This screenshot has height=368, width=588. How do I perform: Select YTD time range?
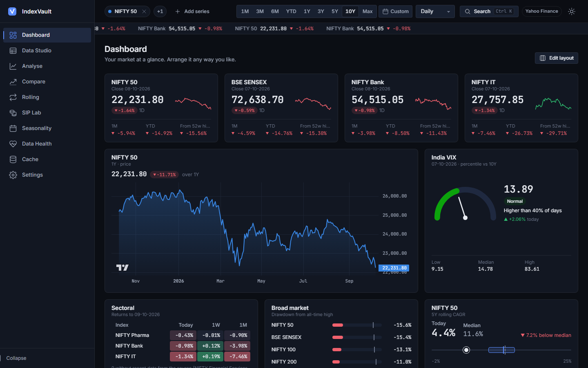pyautogui.click(x=291, y=11)
